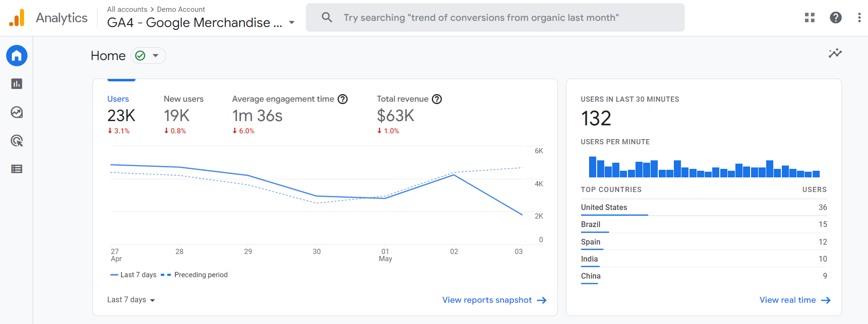Click the Analytics search input field

[495, 18]
